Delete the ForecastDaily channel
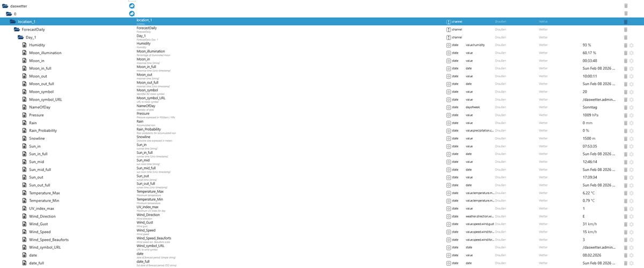The image size is (644, 268). [x=626, y=29]
